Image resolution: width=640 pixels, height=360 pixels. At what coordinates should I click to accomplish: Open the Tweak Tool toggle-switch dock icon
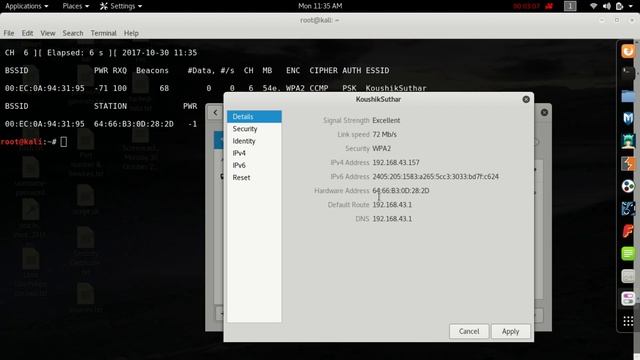pos(628,298)
